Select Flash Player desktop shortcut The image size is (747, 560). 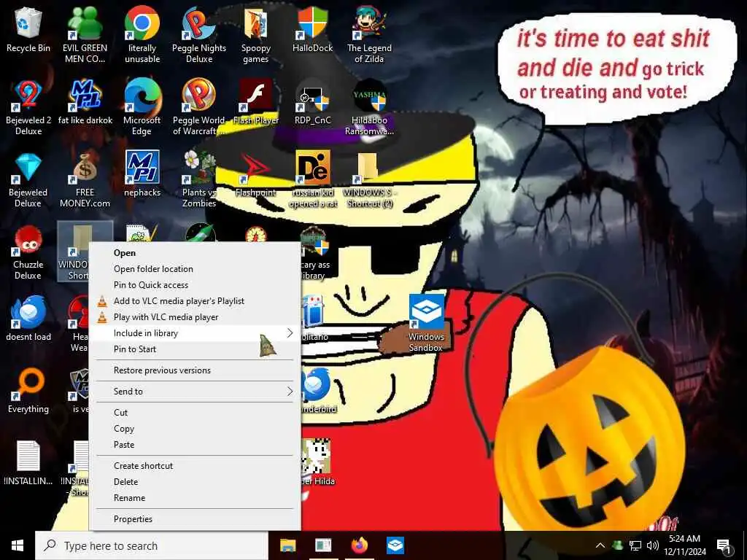(x=256, y=102)
